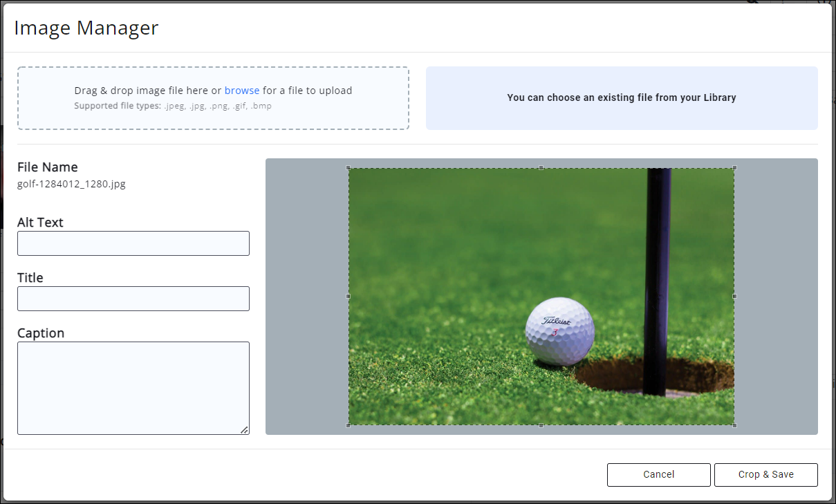Click the golf-1284012_1280.jpg file name
The width and height of the screenshot is (836, 504).
(71, 184)
